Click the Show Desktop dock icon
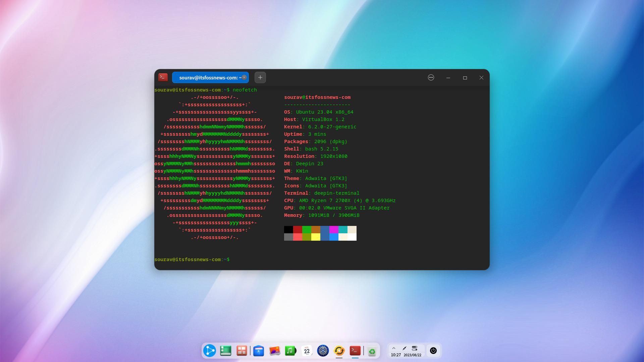Screen dimensions: 644x362 click(226, 351)
